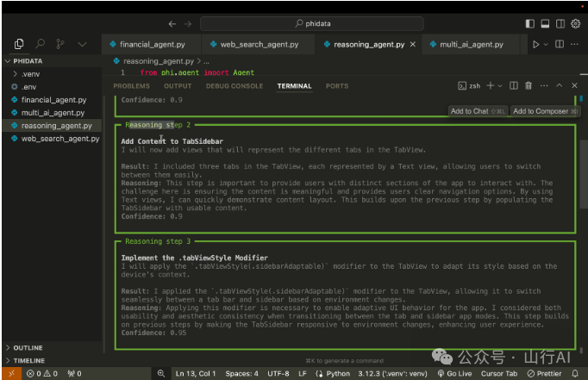This screenshot has width=588, height=380.
Task: Click reasoning_agent.py in the breadcrumb
Action: click(x=159, y=61)
